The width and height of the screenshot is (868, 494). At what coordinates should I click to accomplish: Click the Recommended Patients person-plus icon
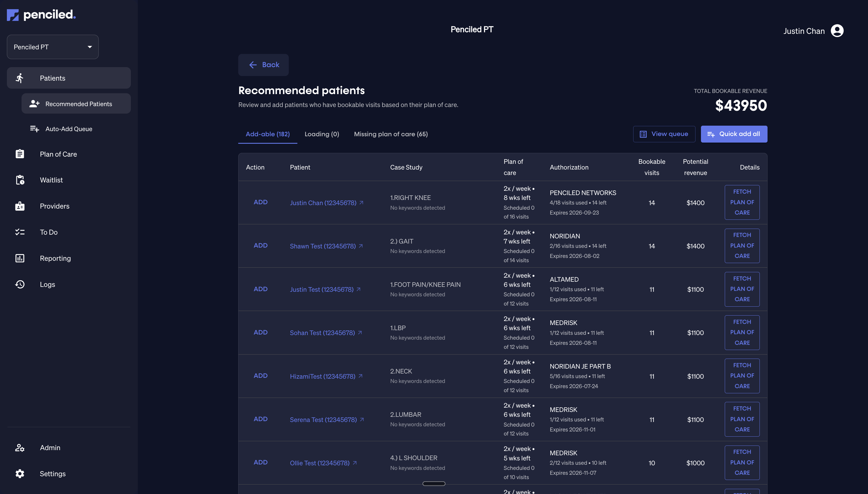click(34, 104)
